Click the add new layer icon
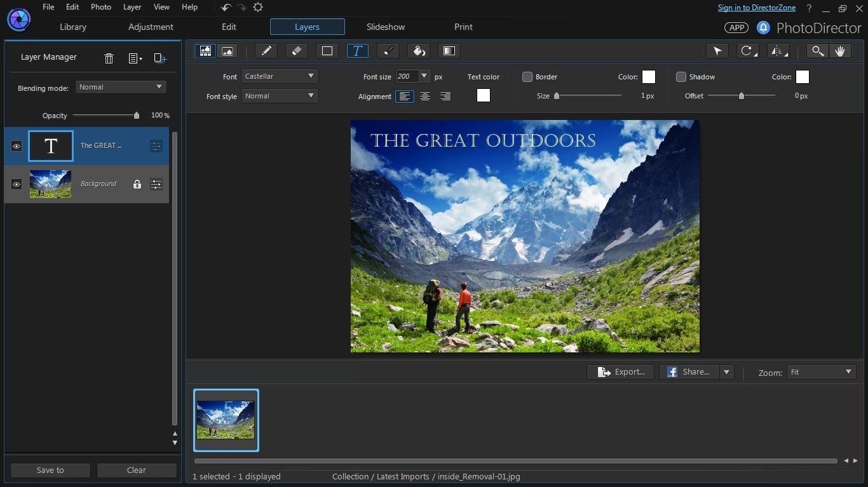Viewport: 868px width, 487px height. pos(159,58)
